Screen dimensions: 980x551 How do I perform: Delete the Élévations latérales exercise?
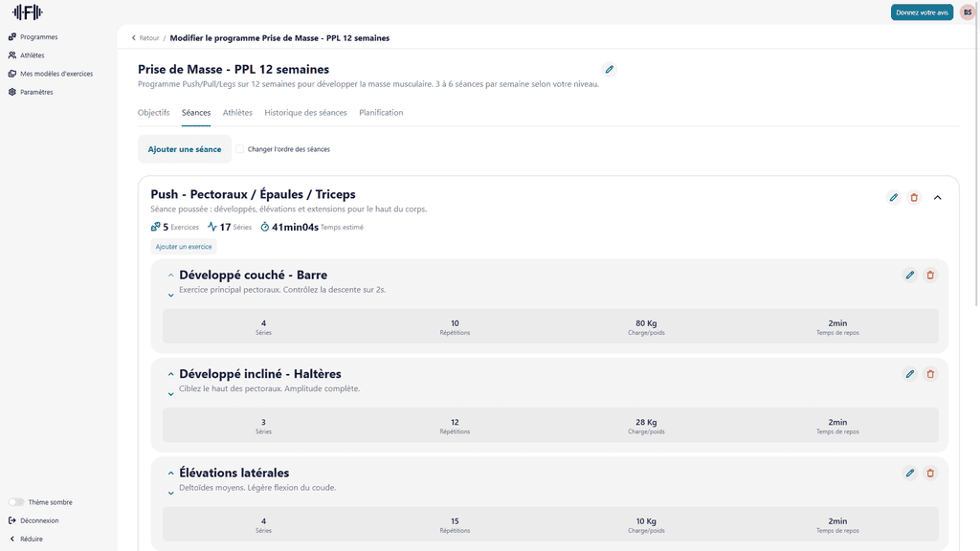pos(930,473)
